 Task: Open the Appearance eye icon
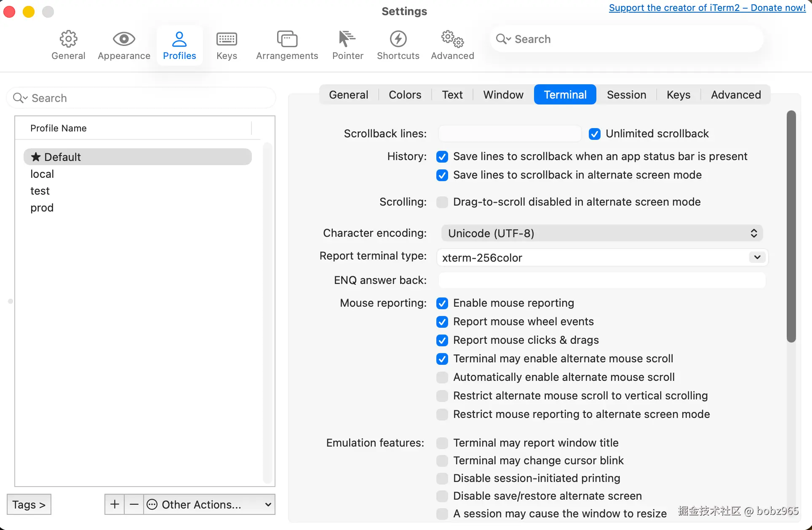tap(124, 39)
